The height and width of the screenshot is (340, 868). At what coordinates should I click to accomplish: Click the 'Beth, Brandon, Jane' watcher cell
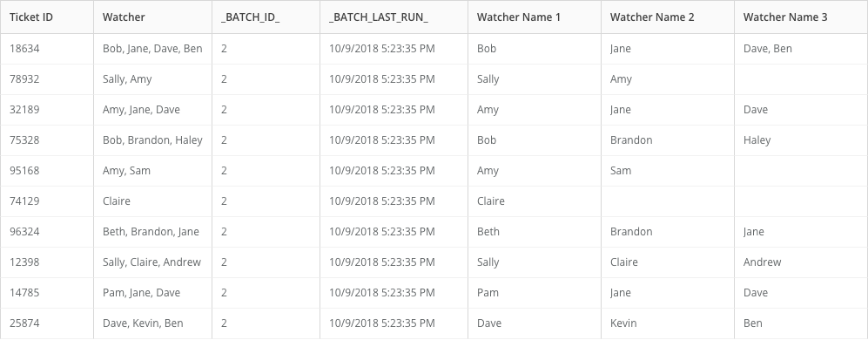click(x=152, y=232)
